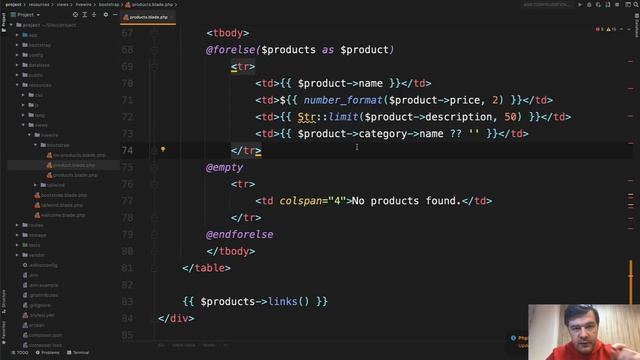
Task: Toggle code fold marker on line 69
Action: (155, 67)
